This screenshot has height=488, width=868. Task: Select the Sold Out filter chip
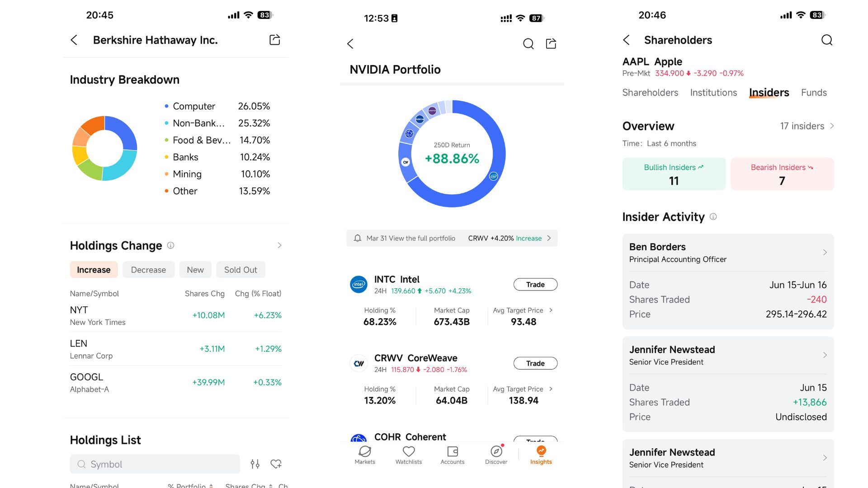coord(241,270)
